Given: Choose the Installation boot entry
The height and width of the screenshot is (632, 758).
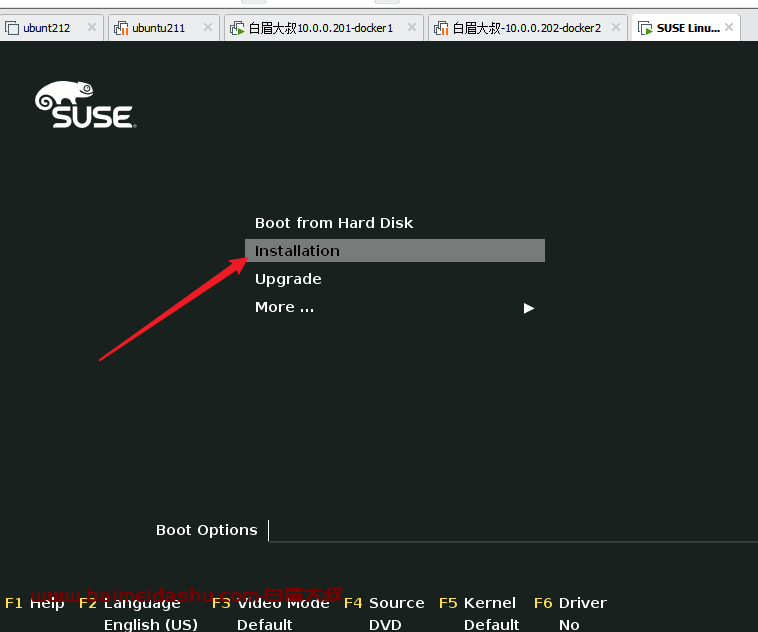Looking at the screenshot, I should [394, 250].
